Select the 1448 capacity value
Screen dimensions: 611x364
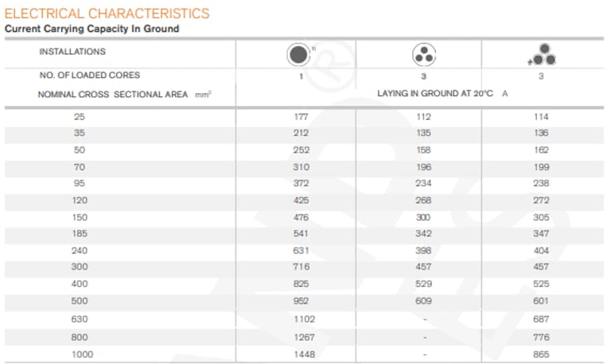[x=302, y=354]
